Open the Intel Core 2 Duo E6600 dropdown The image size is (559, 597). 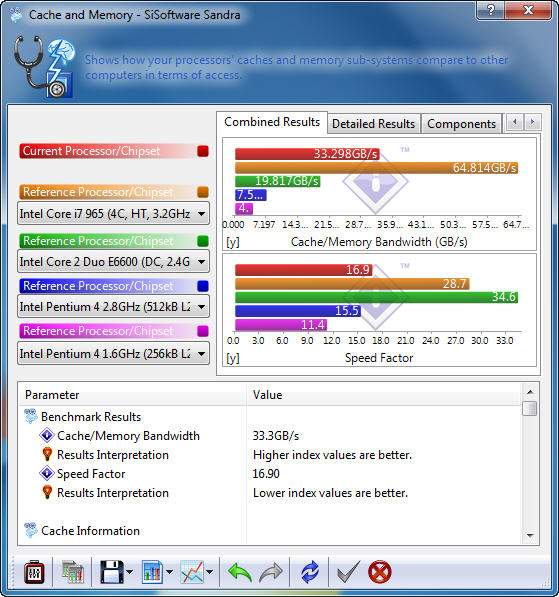pos(113,262)
